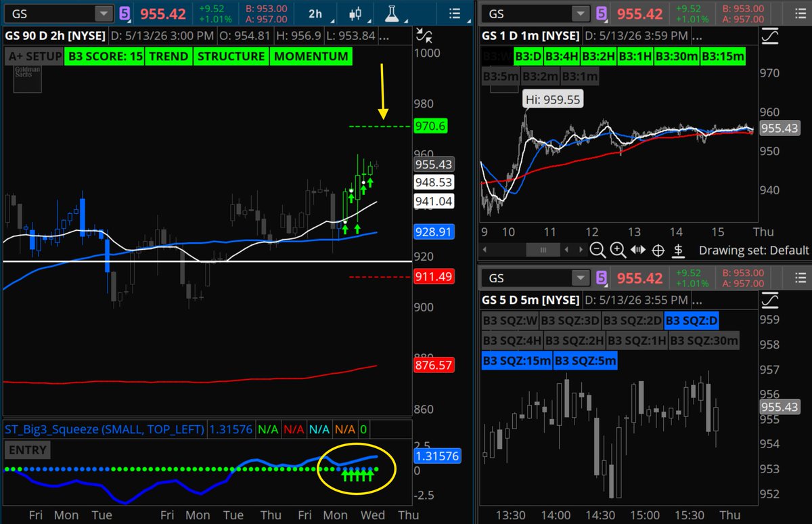
Task: Click the B3:1m label in 1m chart
Action: [580, 77]
